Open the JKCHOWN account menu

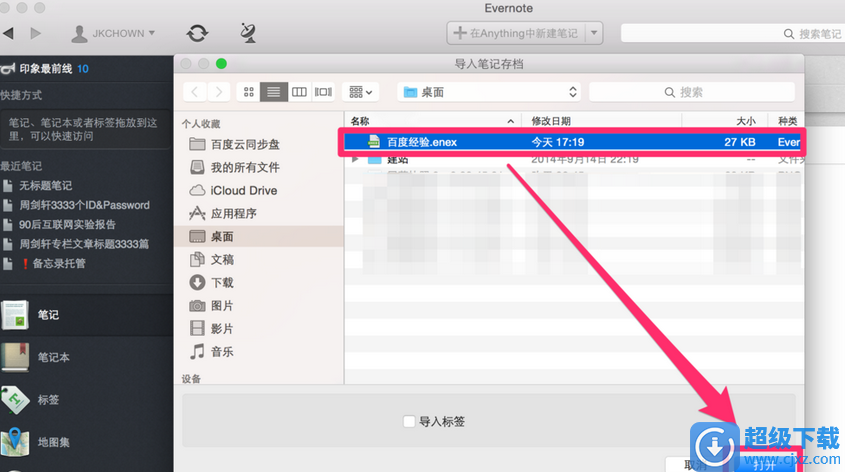click(113, 33)
